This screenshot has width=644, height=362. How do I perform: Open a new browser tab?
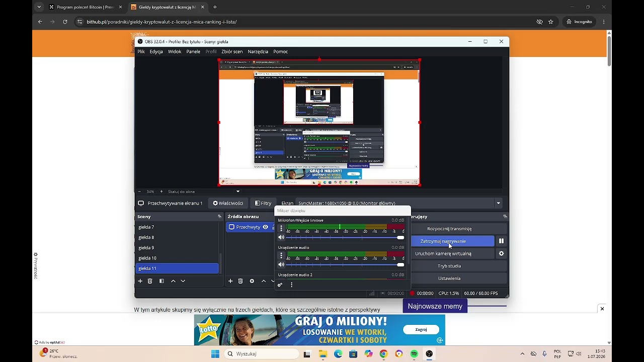click(215, 7)
